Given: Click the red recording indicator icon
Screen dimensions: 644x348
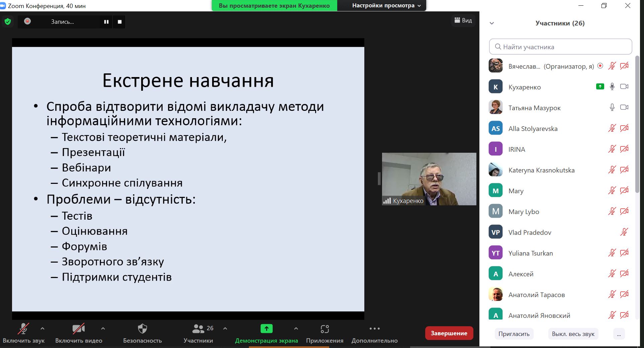Looking at the screenshot, I should [27, 21].
